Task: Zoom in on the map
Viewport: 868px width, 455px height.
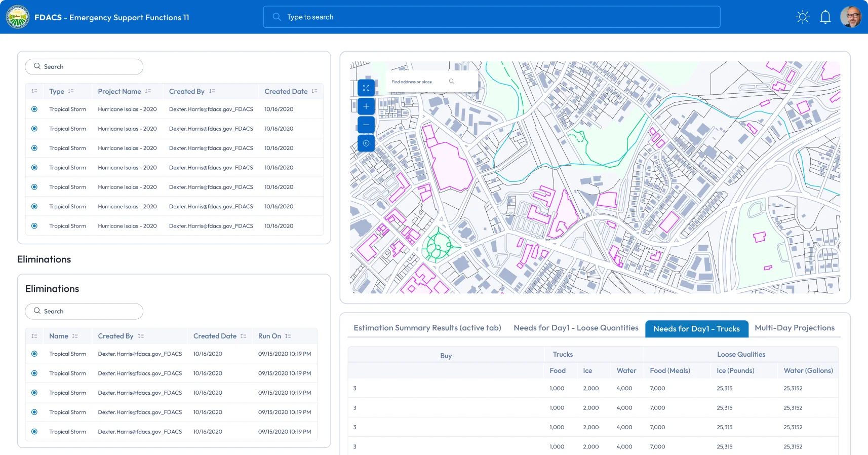Action: 366,106
